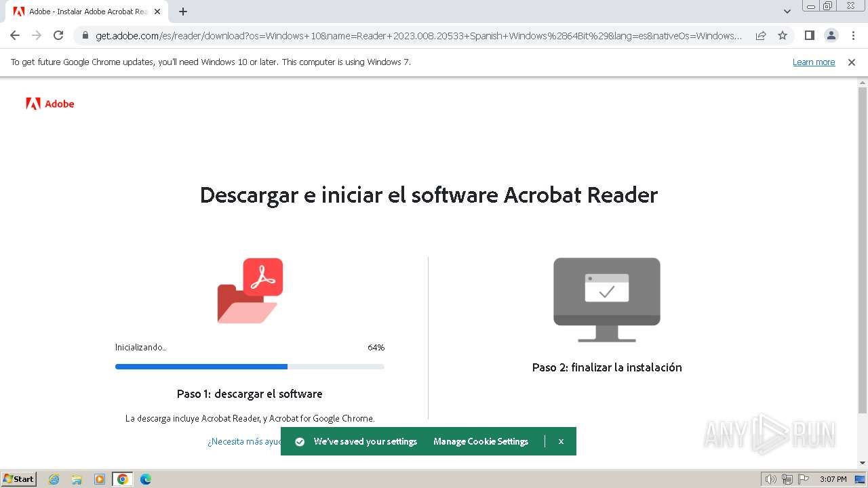Open the ¿Necesita más ayuda? link

pos(244,441)
